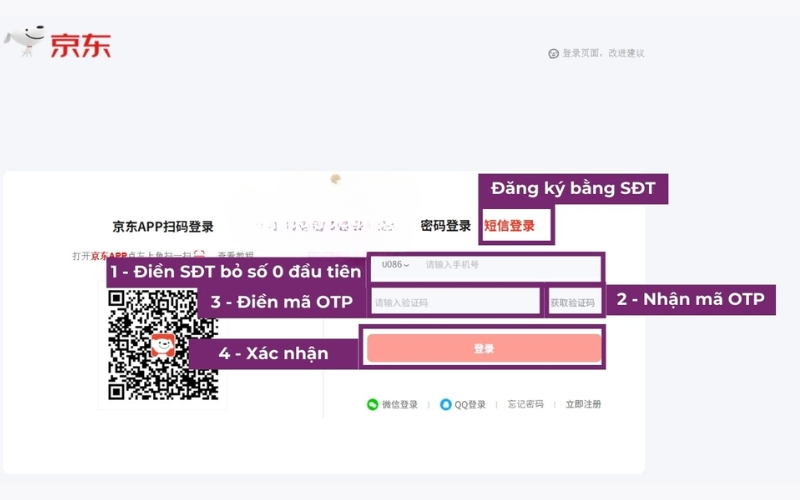The image size is (800, 500).
Task: Click the JD mascot inside QR code
Action: pos(163,345)
